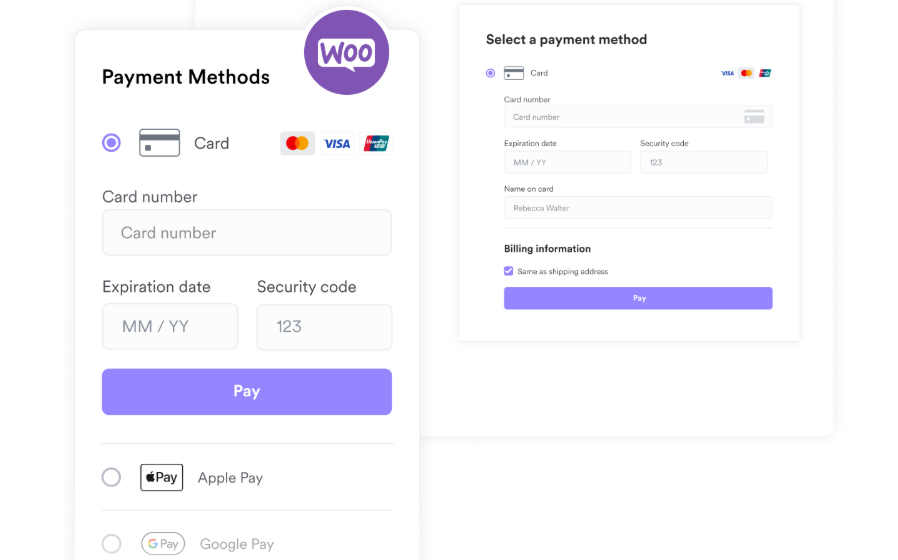Click the WooCommerce logo badge
This screenshot has height=560, width=898.
tap(346, 53)
